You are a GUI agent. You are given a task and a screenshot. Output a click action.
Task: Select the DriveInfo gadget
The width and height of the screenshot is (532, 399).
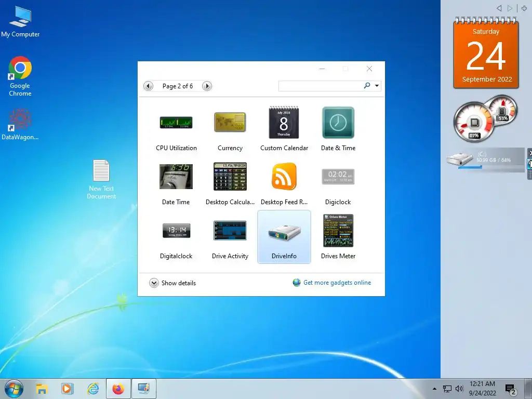pos(284,237)
